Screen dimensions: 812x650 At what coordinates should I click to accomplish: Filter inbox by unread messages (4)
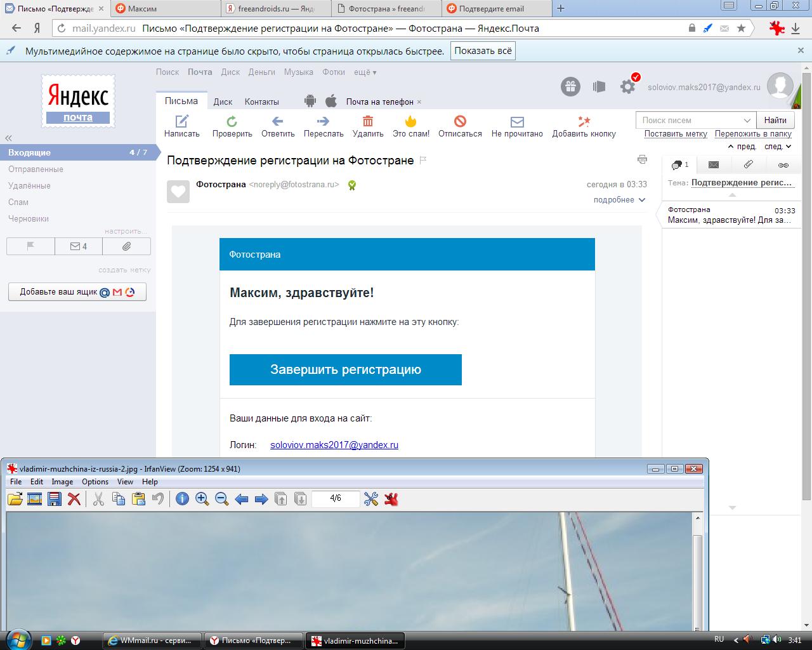click(x=79, y=246)
